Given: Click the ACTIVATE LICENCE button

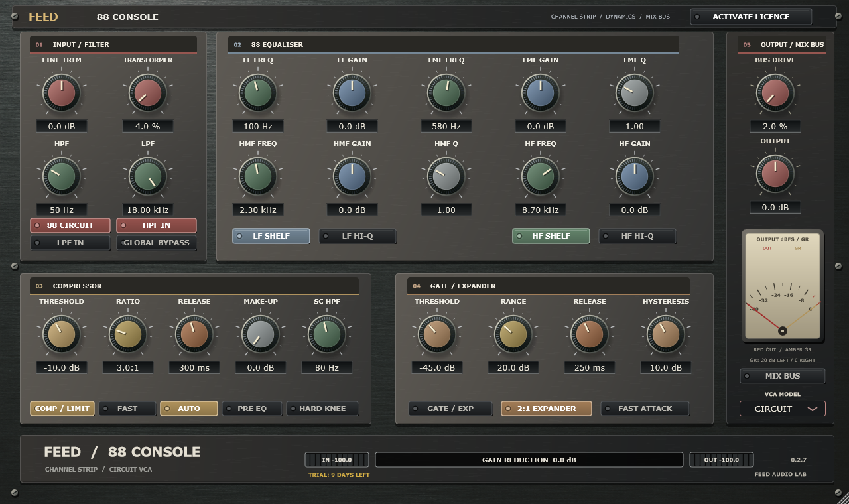Looking at the screenshot, I should (x=751, y=17).
